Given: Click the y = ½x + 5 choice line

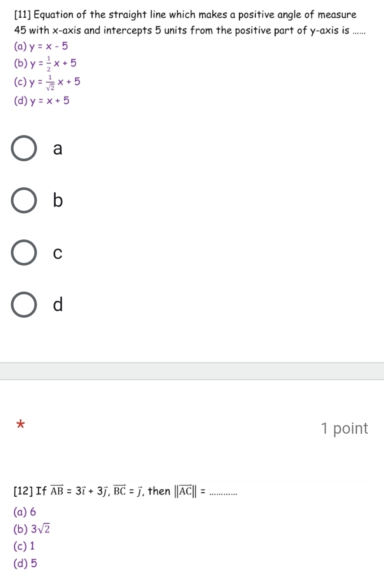Looking at the screenshot, I should coord(45,63).
